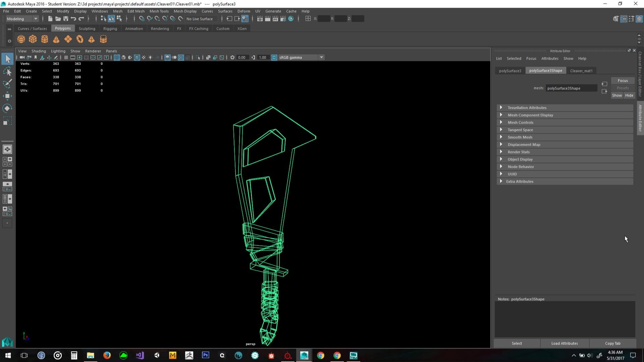Viewport: 644px width, 362px height.
Task: Toggle wireframe display in viewport toolbar
Action: coord(117,58)
